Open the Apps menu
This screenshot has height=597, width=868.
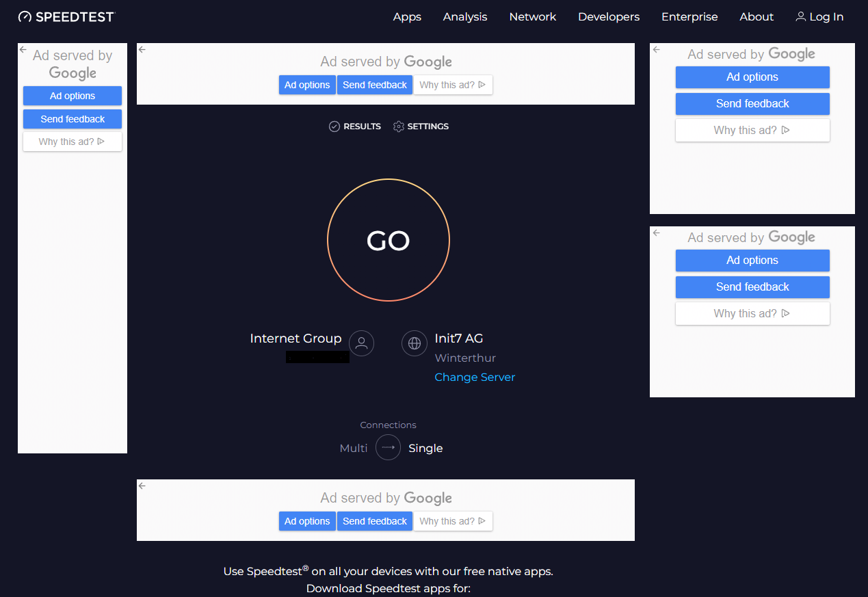pyautogui.click(x=407, y=17)
